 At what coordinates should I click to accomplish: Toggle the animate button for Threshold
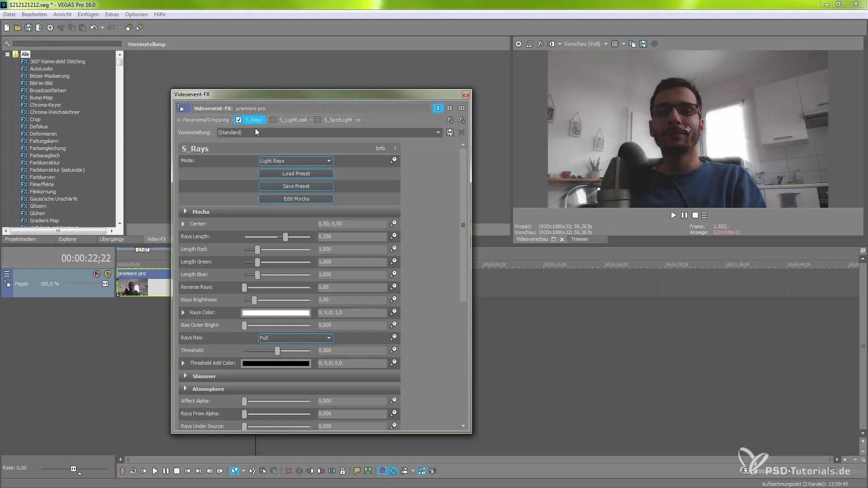click(x=393, y=350)
